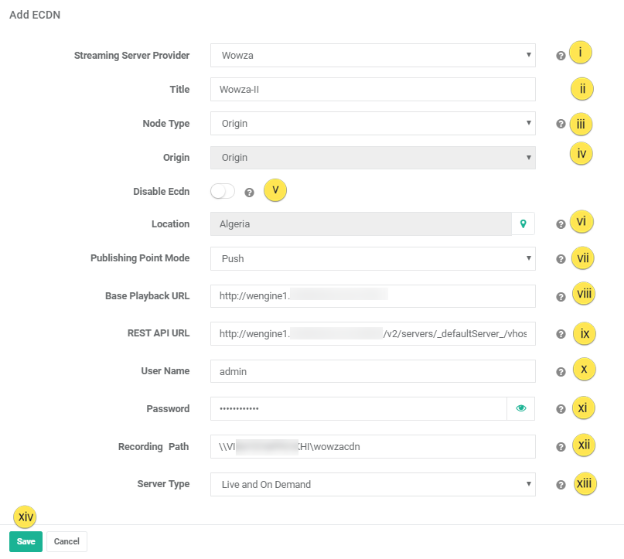The width and height of the screenshot is (624, 559).
Task: Click the Location map pin icon
Action: point(522,224)
